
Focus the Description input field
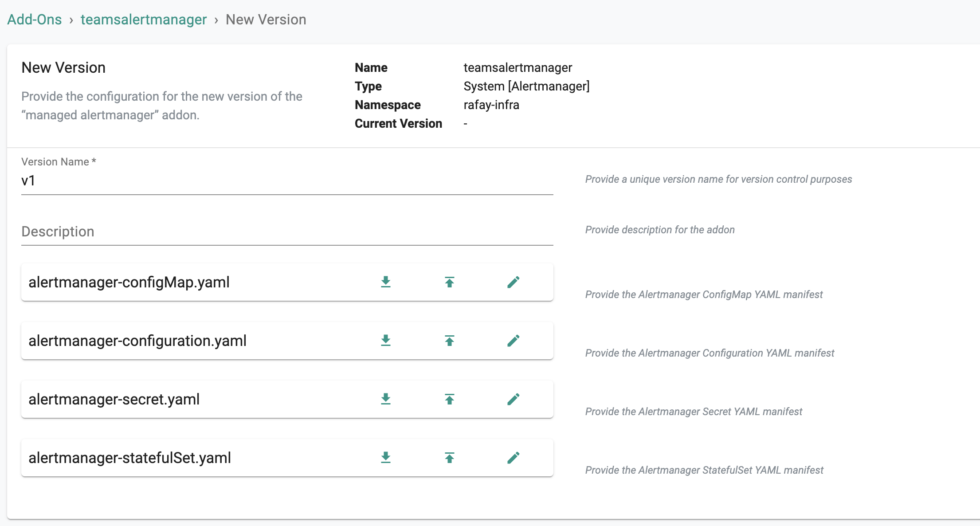point(287,232)
